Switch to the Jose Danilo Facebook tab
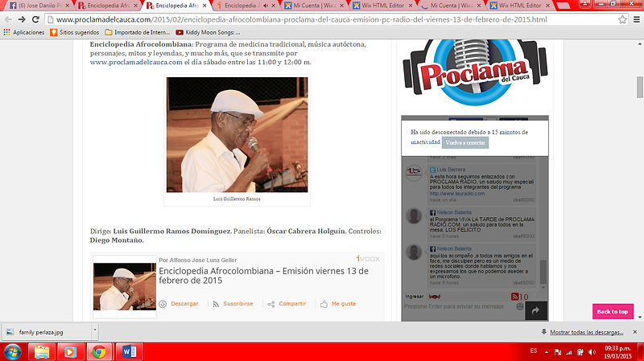This screenshot has width=644, height=361. (39, 6)
